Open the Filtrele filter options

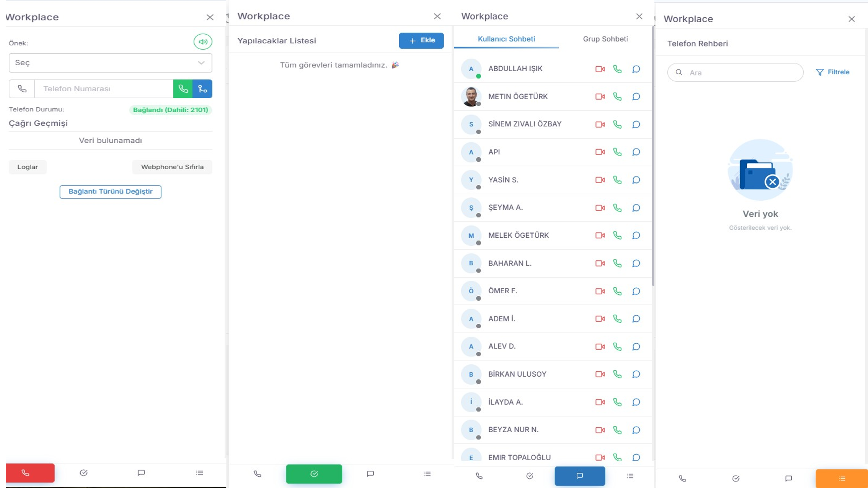pos(833,72)
